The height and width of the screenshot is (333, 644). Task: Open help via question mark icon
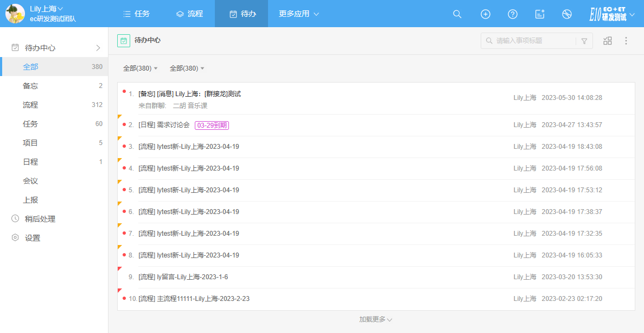click(x=513, y=14)
